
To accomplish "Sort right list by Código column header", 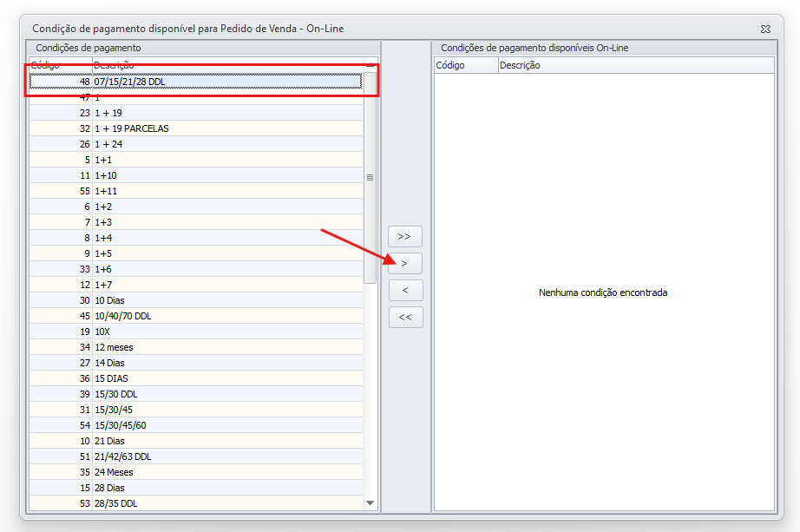I will pyautogui.click(x=465, y=65).
